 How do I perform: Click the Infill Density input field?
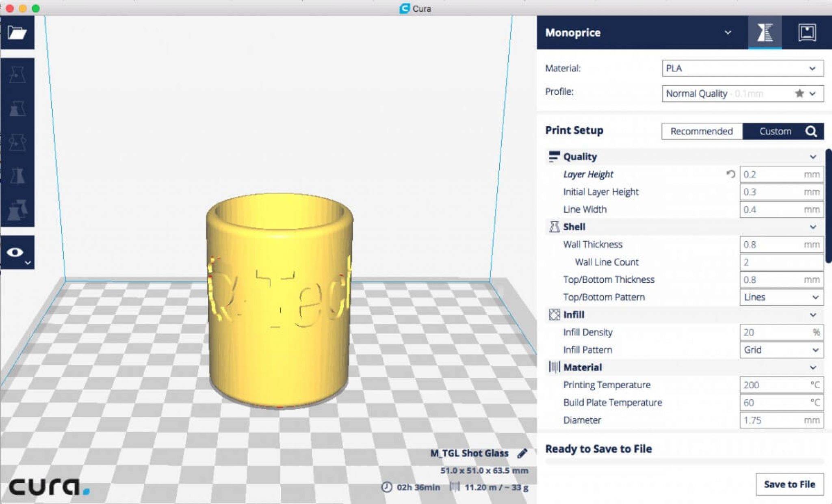pyautogui.click(x=782, y=332)
